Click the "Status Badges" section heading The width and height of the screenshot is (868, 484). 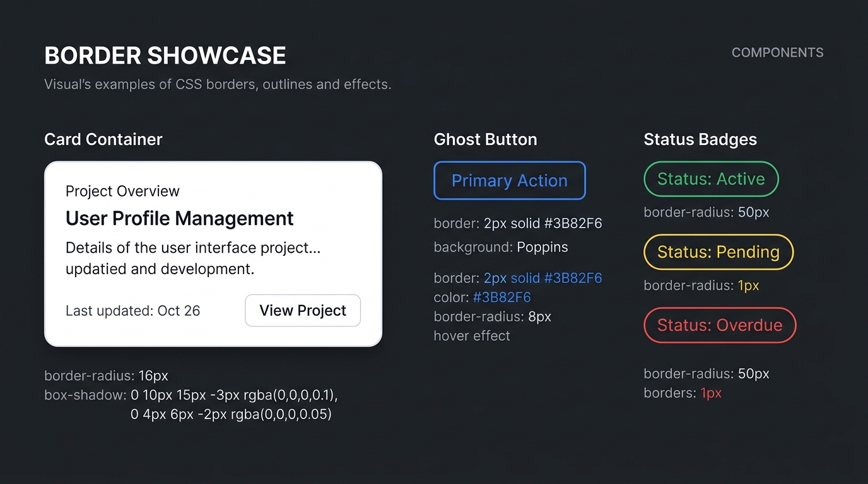tap(700, 139)
